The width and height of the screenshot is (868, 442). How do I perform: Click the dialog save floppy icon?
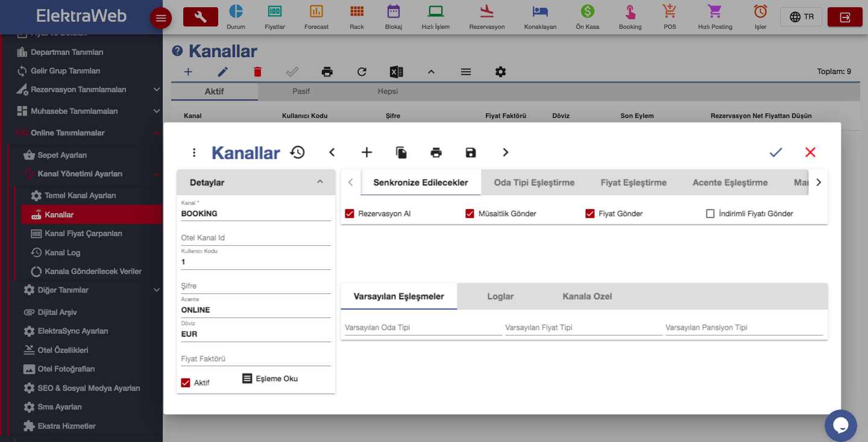tap(471, 152)
